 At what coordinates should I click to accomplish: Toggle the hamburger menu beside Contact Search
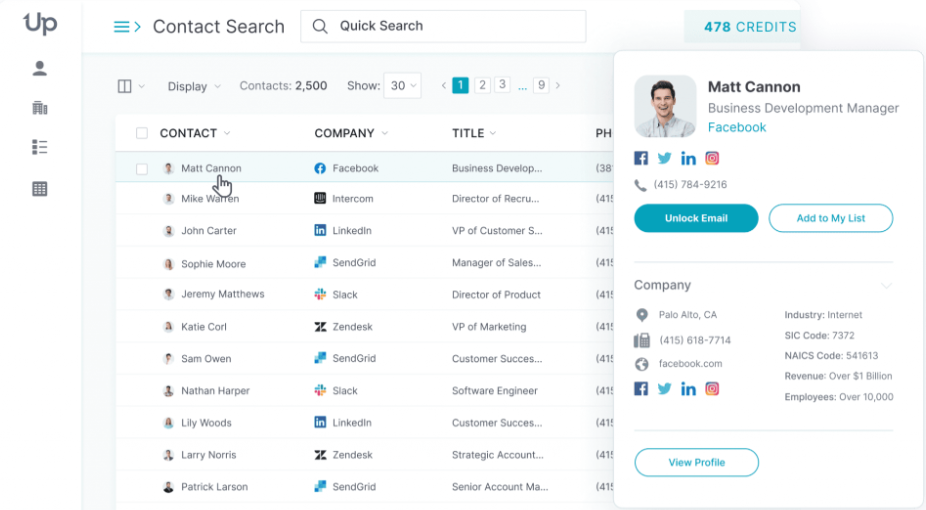click(x=126, y=27)
